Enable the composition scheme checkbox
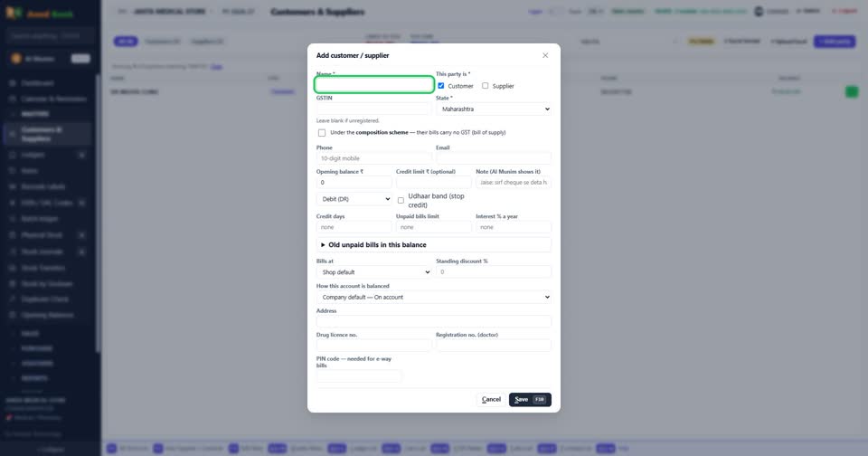 pos(322,133)
